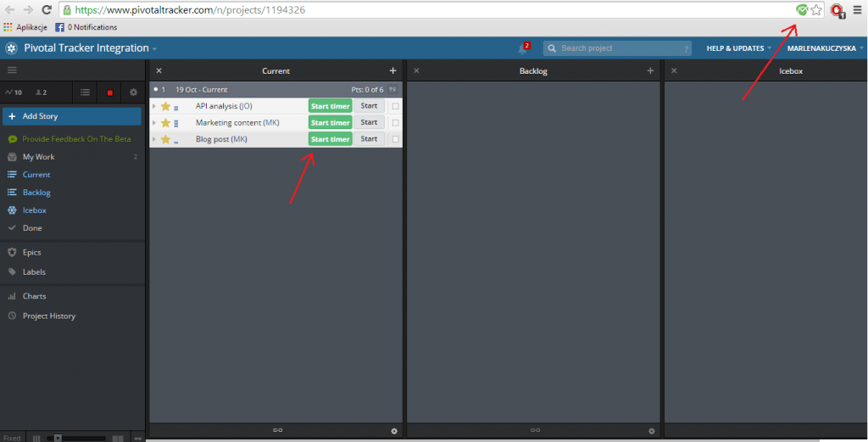
Task: Click the gear icon below Backlog panel
Action: click(x=652, y=431)
